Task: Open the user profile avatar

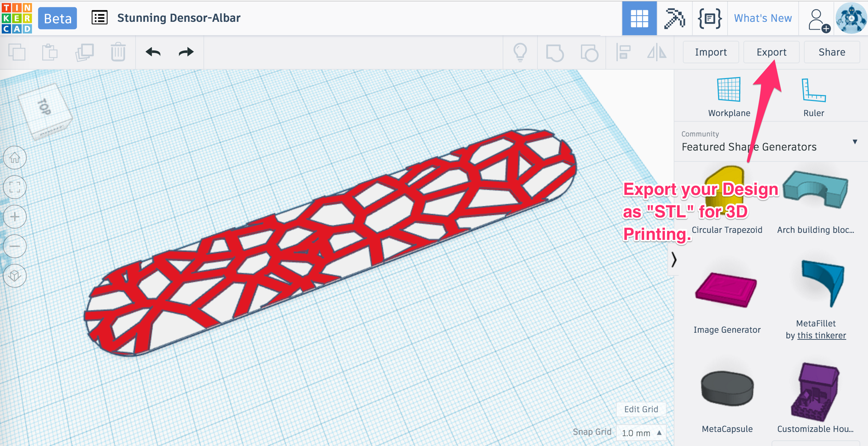Action: [x=851, y=18]
